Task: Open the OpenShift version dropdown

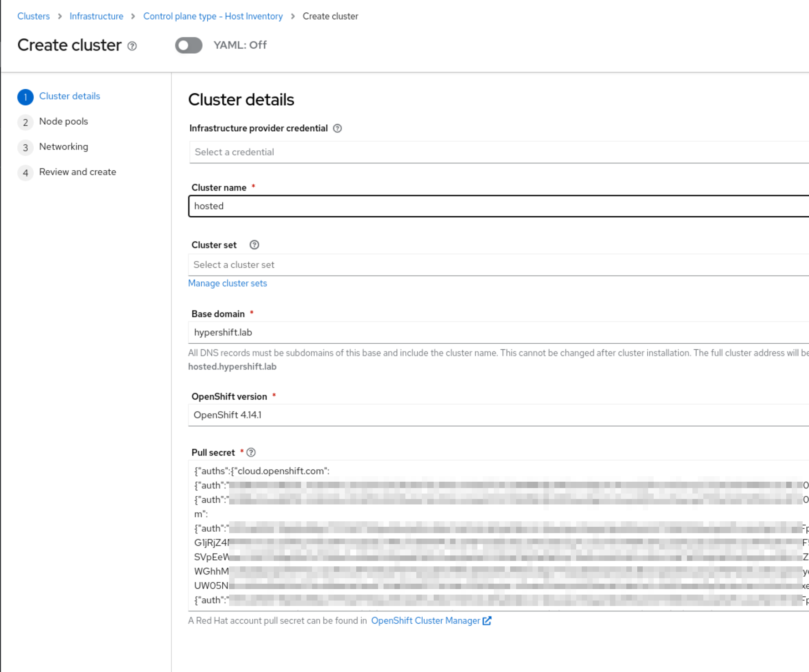Action: point(499,415)
